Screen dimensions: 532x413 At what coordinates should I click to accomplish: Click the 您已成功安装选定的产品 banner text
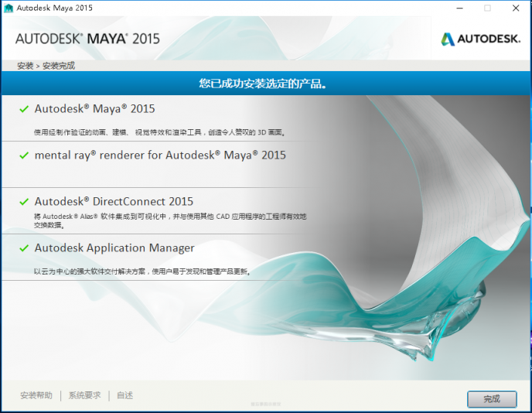tap(263, 84)
